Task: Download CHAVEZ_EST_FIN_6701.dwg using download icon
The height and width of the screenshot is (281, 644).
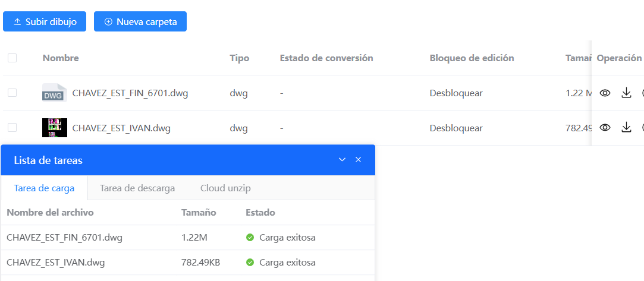Action: [626, 93]
